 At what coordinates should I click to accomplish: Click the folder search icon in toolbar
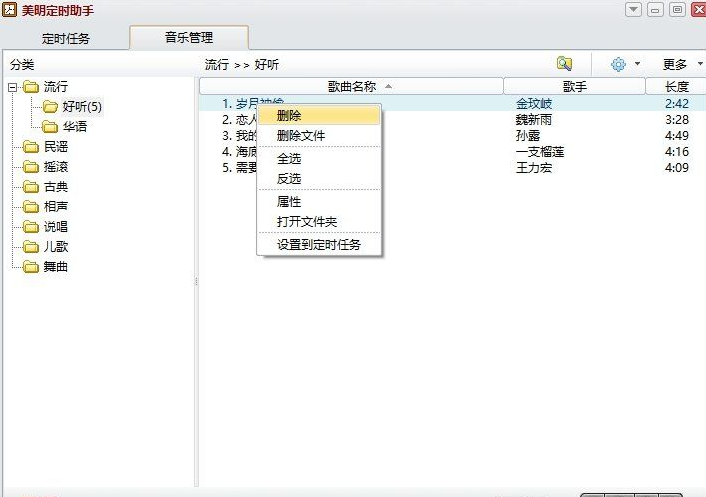[565, 64]
